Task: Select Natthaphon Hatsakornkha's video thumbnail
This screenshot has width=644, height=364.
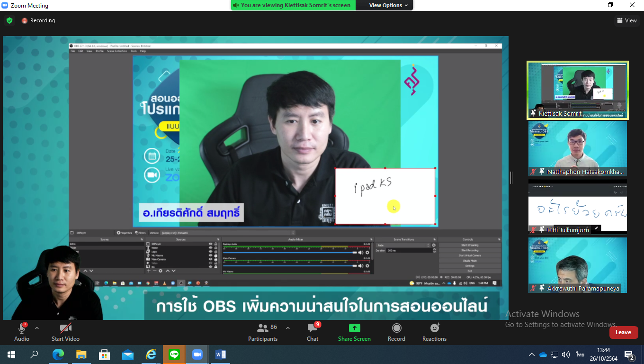Action: coord(578,149)
